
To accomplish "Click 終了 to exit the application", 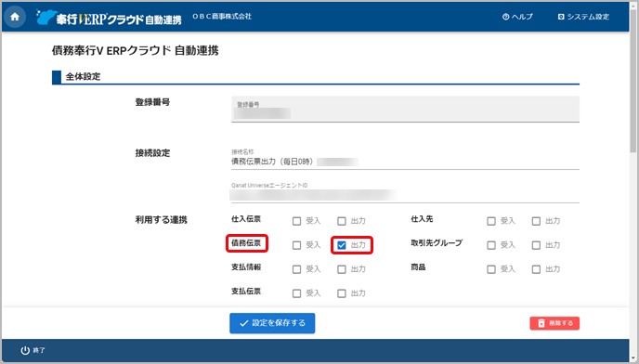I will (x=33, y=350).
